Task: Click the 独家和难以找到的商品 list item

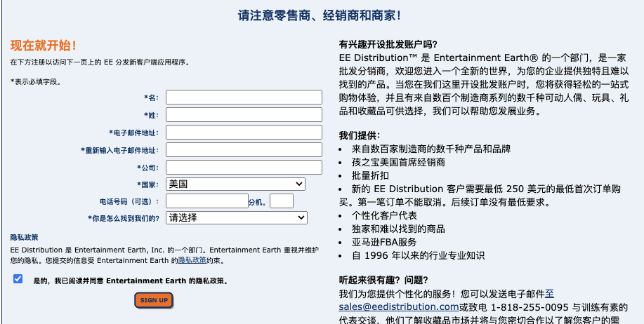Action: point(398,229)
